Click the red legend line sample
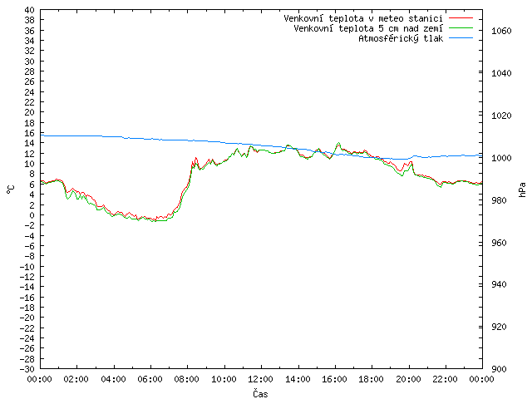The image size is (532, 399). coord(461,18)
